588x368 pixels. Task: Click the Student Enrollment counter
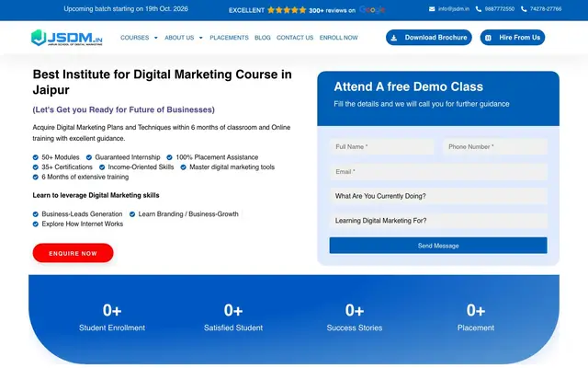(112, 317)
